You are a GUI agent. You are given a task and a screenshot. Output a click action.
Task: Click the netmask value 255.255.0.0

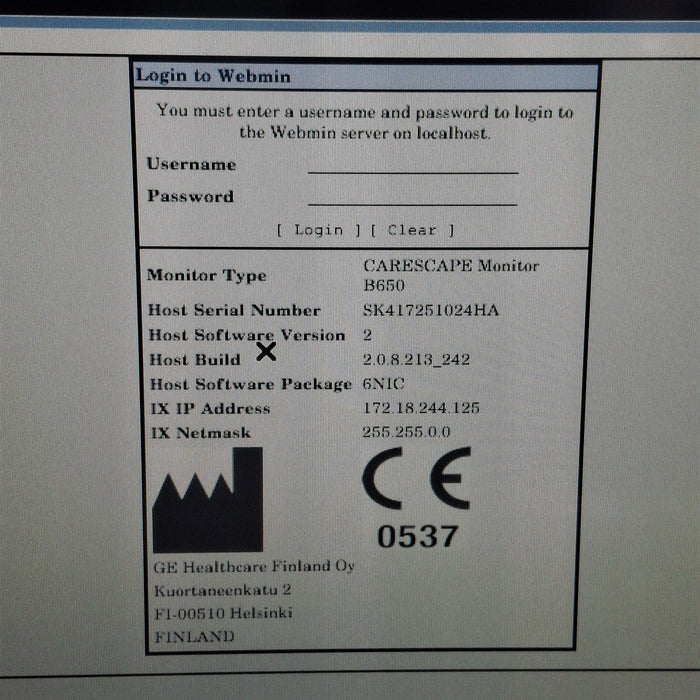pos(406,432)
